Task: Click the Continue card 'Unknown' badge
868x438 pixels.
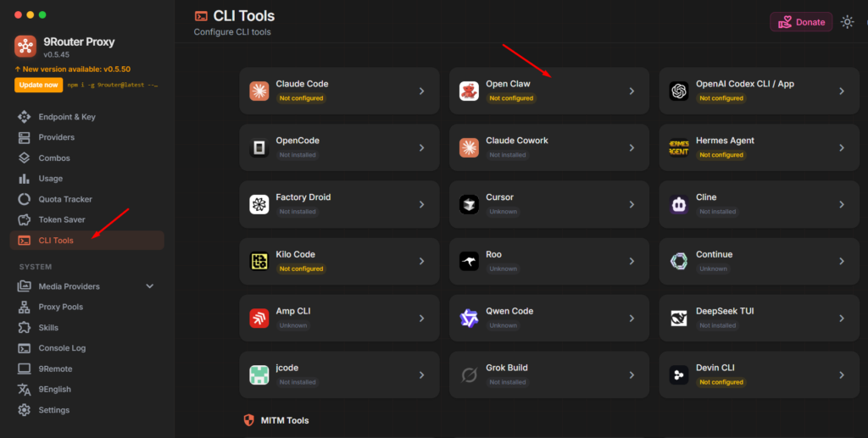Action: [713, 269]
